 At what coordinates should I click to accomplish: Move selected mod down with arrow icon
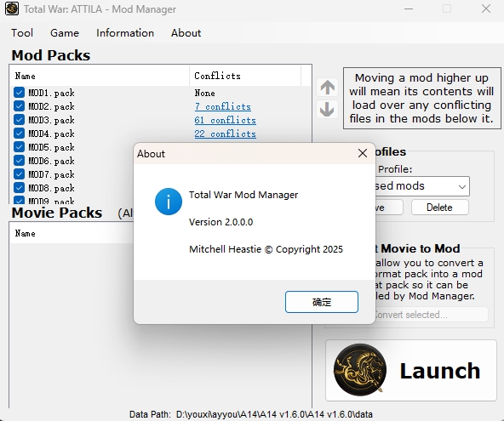point(327,110)
